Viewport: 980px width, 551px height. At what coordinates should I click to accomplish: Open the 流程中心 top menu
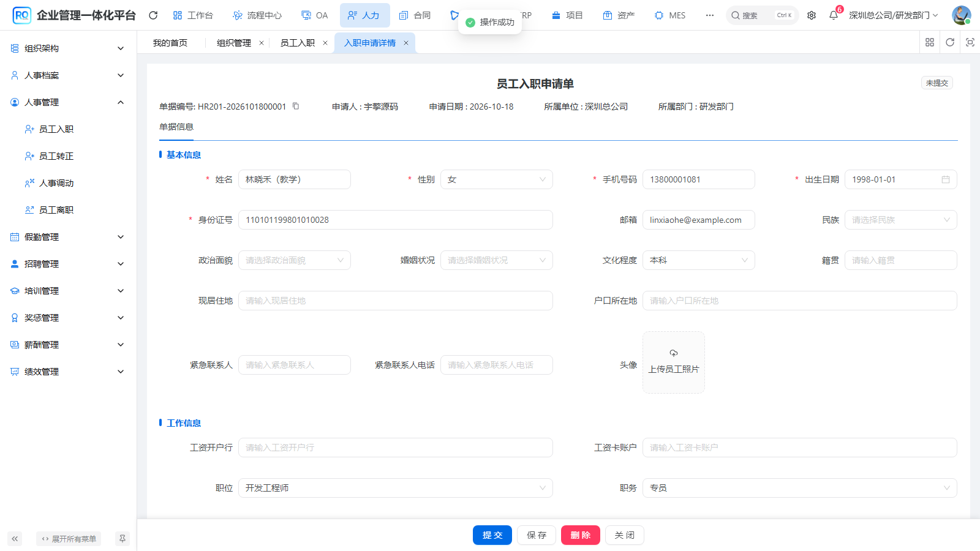pos(257,15)
